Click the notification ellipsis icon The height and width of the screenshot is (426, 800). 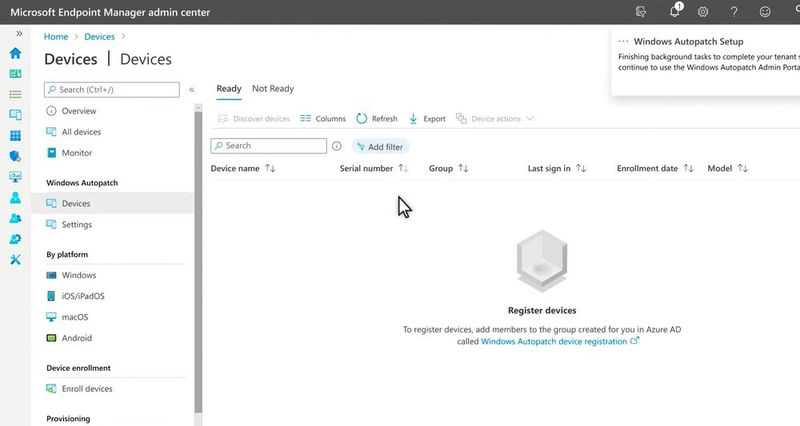pos(623,42)
